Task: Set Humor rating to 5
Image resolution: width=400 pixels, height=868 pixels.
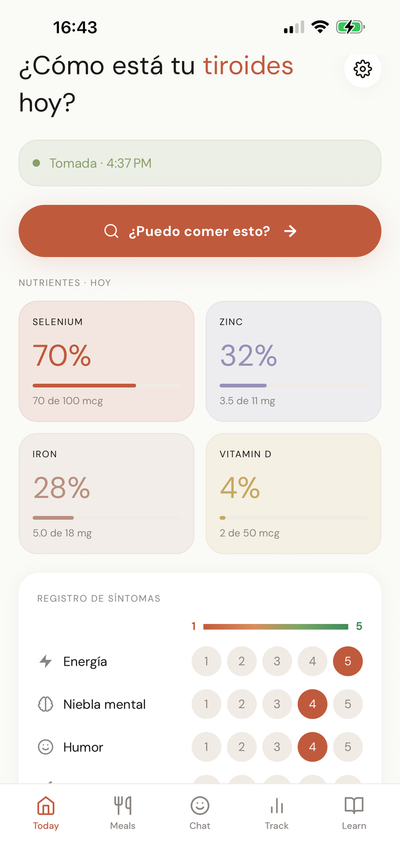Action: (x=348, y=747)
